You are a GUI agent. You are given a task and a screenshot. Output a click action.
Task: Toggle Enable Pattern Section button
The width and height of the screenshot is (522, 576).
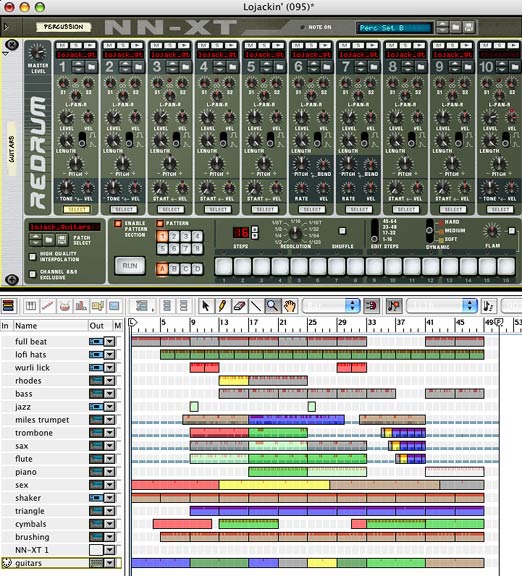point(118,223)
